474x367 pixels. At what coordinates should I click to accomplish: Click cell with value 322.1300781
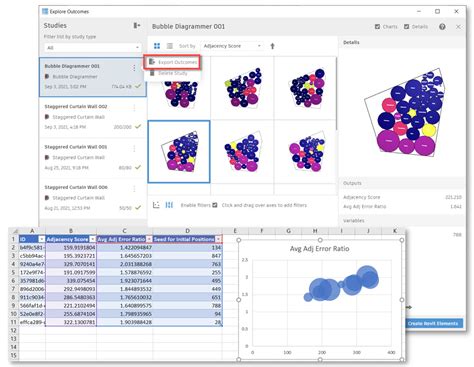[x=71, y=322]
